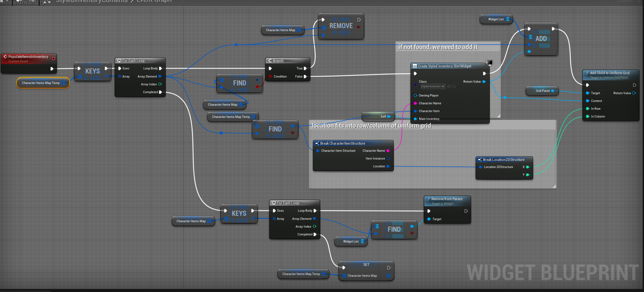Viewport: 644px width, 292px height.
Task: Click the Remove from Parent node header
Action: 447,201
